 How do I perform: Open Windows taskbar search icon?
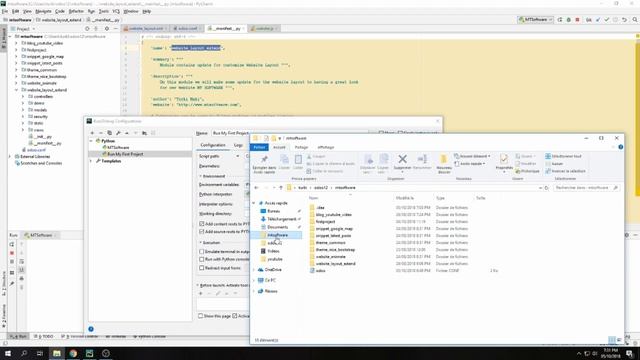point(24,353)
